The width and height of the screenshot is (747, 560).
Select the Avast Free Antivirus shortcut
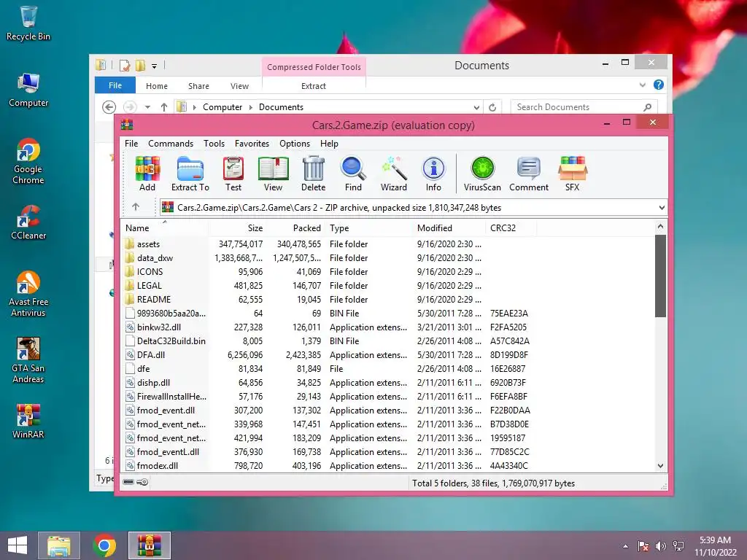tap(28, 294)
